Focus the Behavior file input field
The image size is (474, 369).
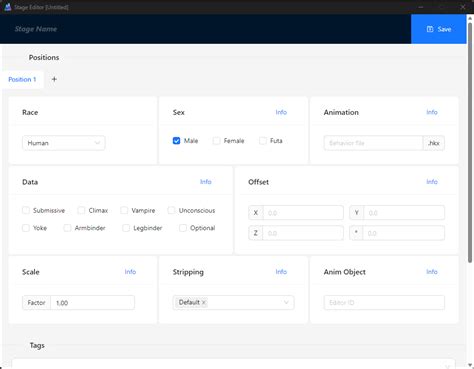click(x=373, y=143)
